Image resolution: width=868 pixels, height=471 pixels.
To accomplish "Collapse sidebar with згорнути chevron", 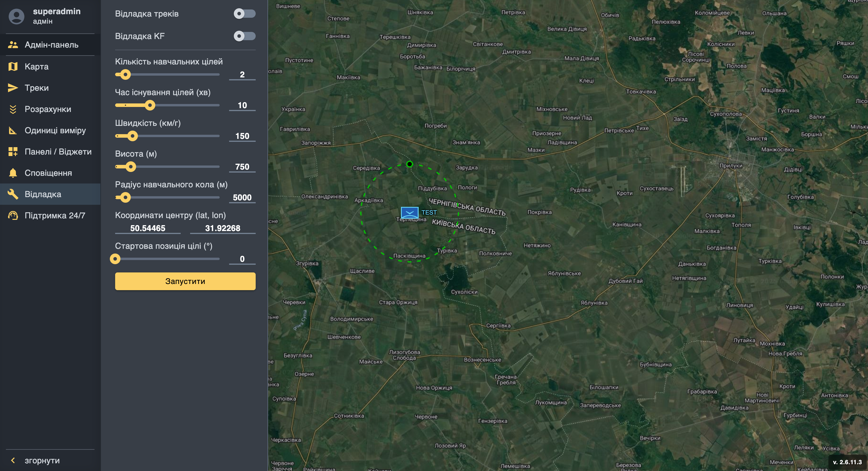I will tap(13, 460).
